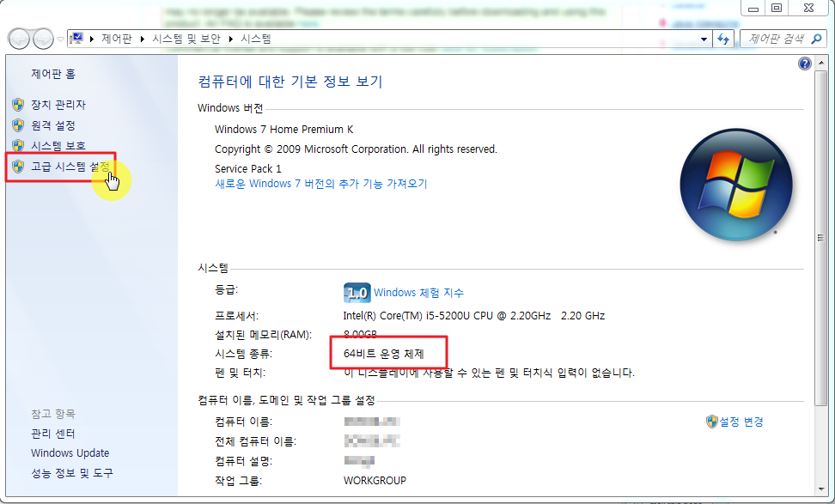Click shield icon beside 설정 변경
The width and height of the screenshot is (835, 504).
(712, 422)
